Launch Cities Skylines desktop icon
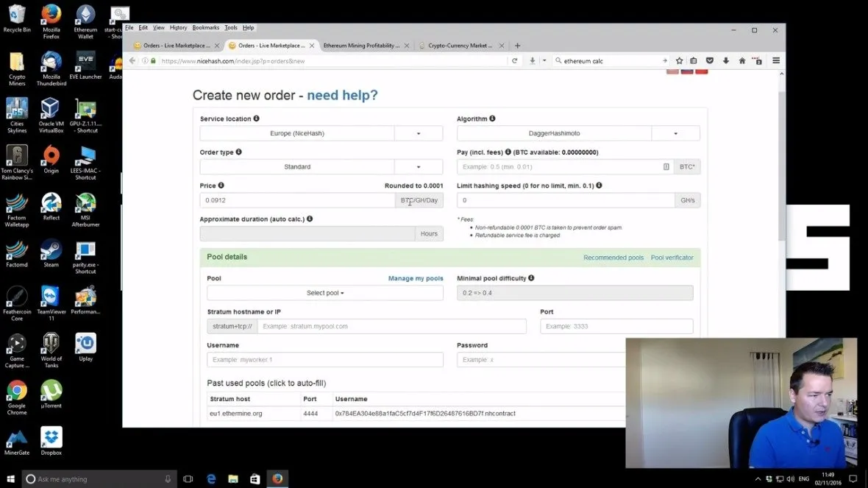 click(17, 116)
